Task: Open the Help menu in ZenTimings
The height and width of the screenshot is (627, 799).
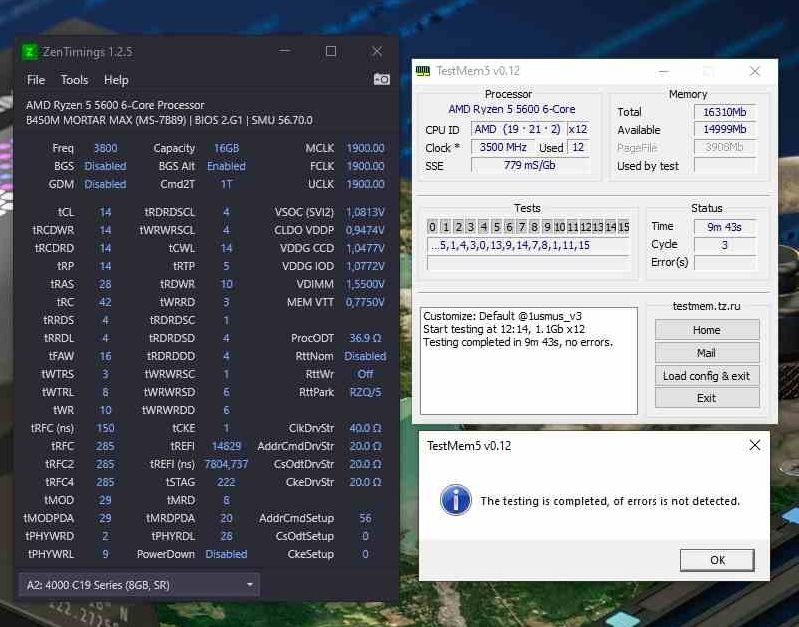Action: point(116,80)
